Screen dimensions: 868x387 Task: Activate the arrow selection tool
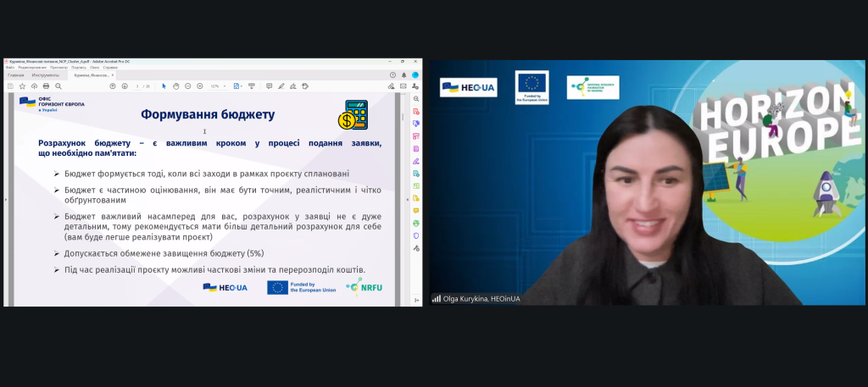164,86
